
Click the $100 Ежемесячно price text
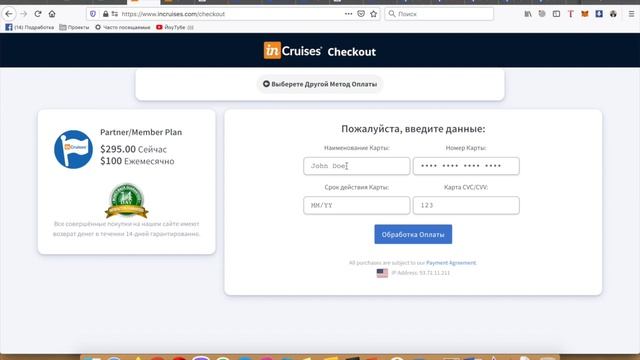click(x=137, y=161)
